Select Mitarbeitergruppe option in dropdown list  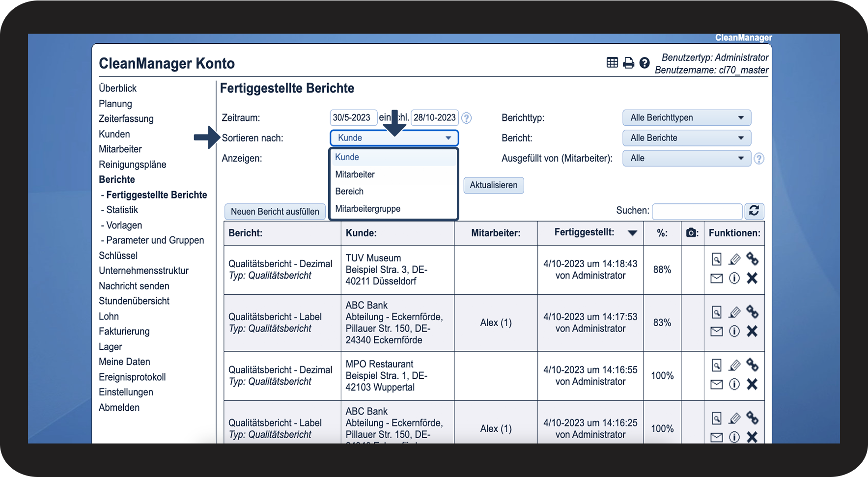point(393,209)
